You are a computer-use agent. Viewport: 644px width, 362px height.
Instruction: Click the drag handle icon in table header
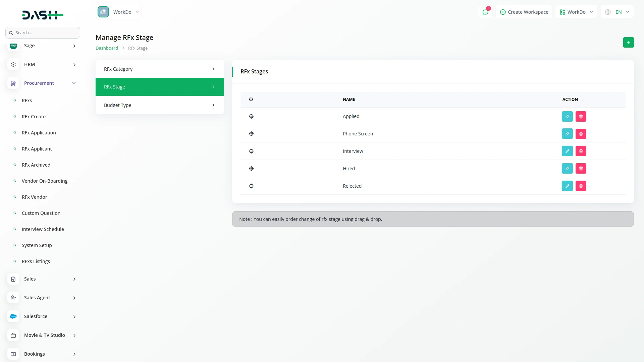[x=251, y=100]
